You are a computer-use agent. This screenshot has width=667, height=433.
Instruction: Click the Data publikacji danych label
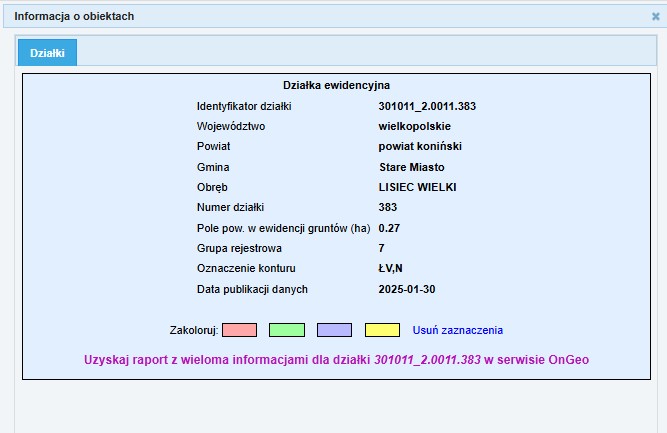tap(252, 289)
